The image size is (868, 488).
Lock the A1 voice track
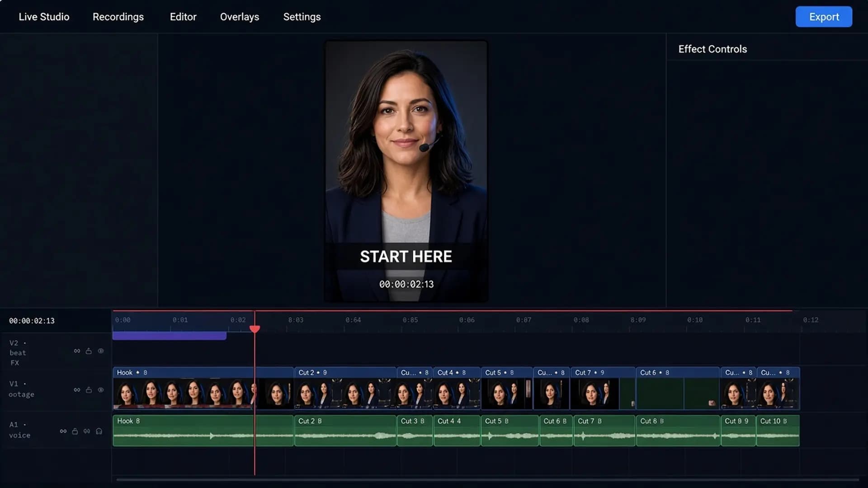(x=75, y=432)
